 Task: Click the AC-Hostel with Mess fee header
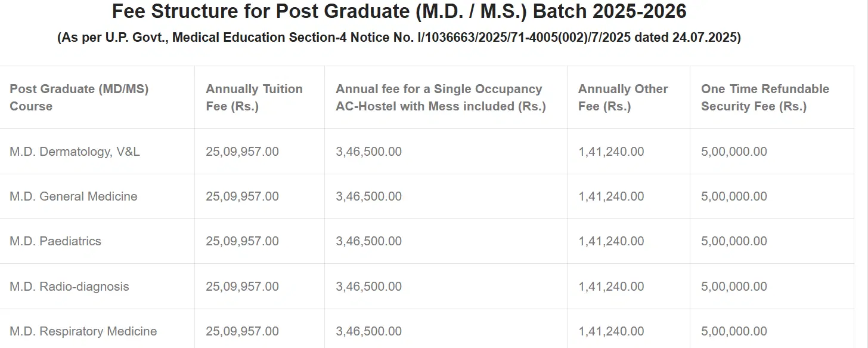click(441, 97)
